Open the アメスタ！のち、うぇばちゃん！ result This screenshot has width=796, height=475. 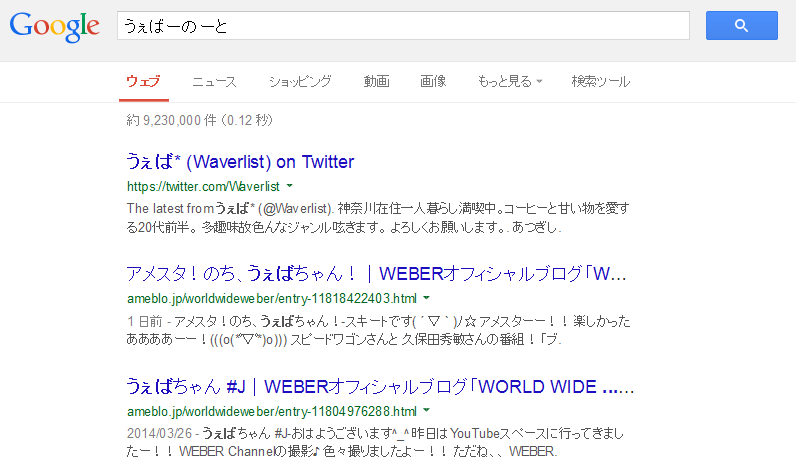pyautogui.click(x=376, y=274)
